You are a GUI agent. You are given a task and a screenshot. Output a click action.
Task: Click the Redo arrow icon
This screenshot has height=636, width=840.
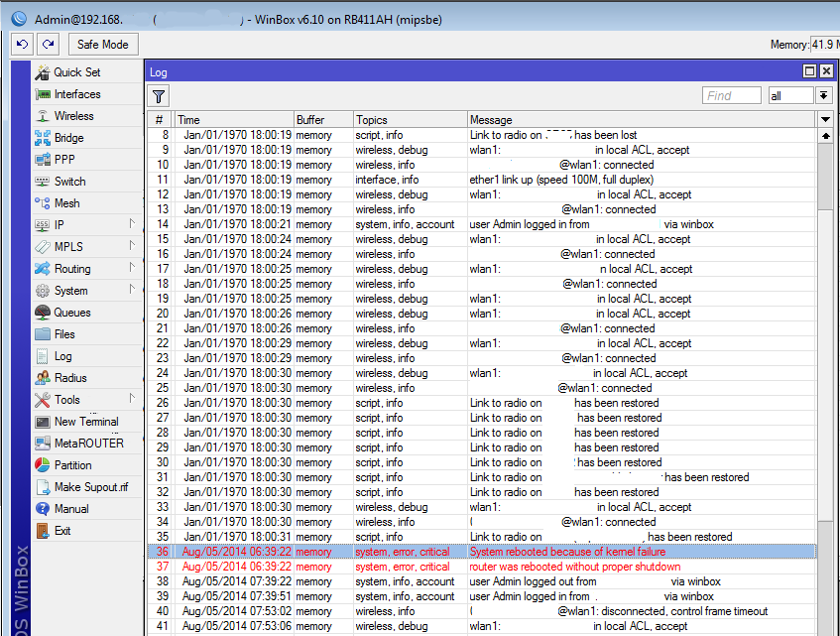tap(48, 45)
